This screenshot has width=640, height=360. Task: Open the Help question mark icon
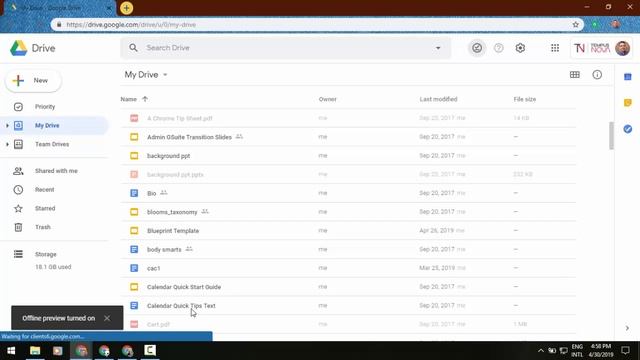(x=498, y=48)
